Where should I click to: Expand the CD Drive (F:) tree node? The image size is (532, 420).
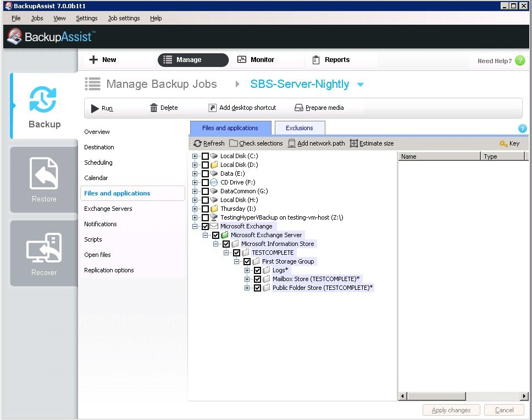[x=195, y=182]
